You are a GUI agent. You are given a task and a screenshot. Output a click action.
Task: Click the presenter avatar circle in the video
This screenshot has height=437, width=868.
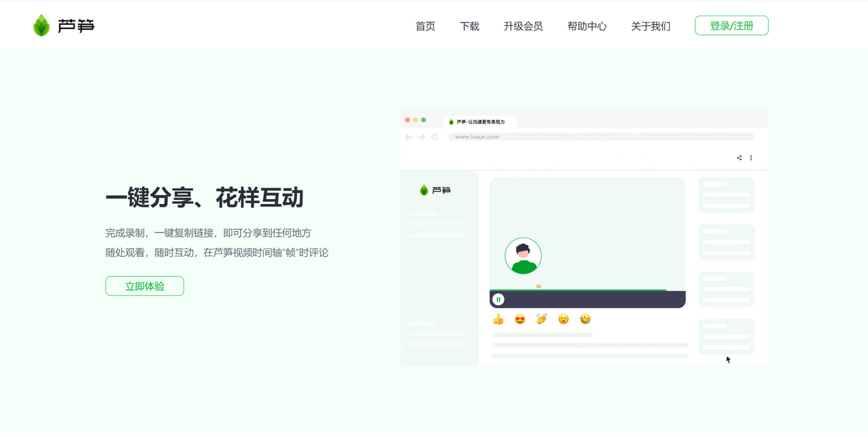[x=523, y=256]
